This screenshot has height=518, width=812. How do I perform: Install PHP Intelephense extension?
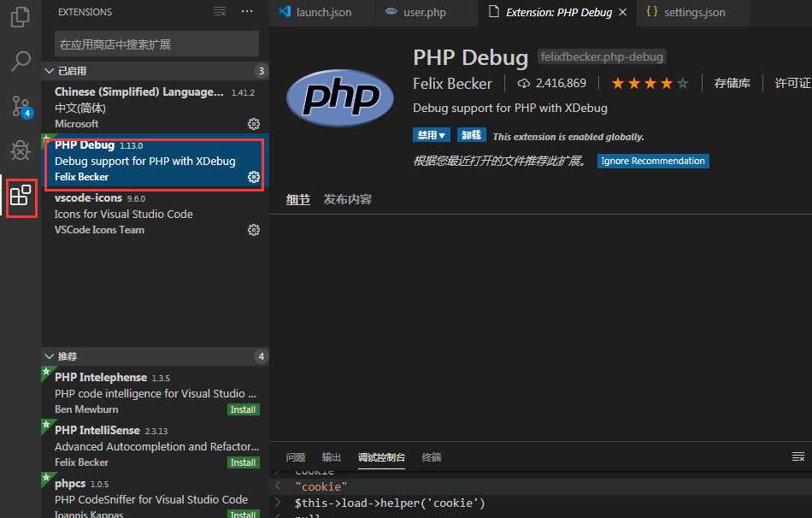click(243, 409)
